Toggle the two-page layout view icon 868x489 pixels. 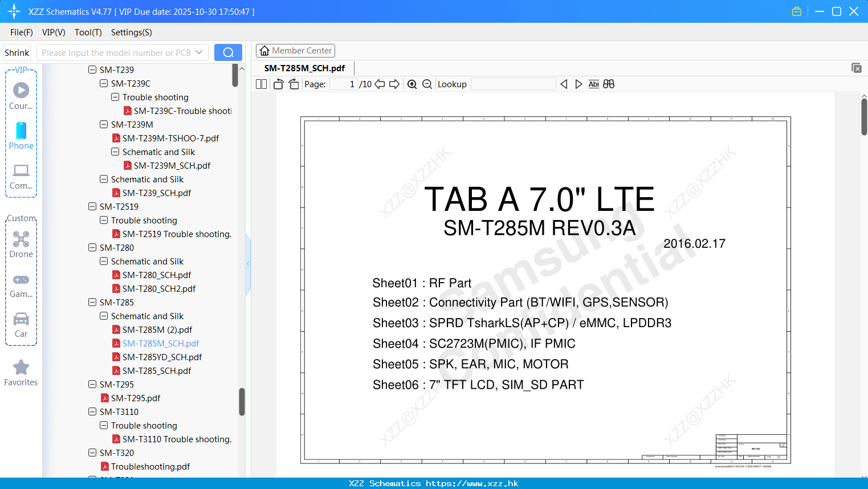coord(261,84)
